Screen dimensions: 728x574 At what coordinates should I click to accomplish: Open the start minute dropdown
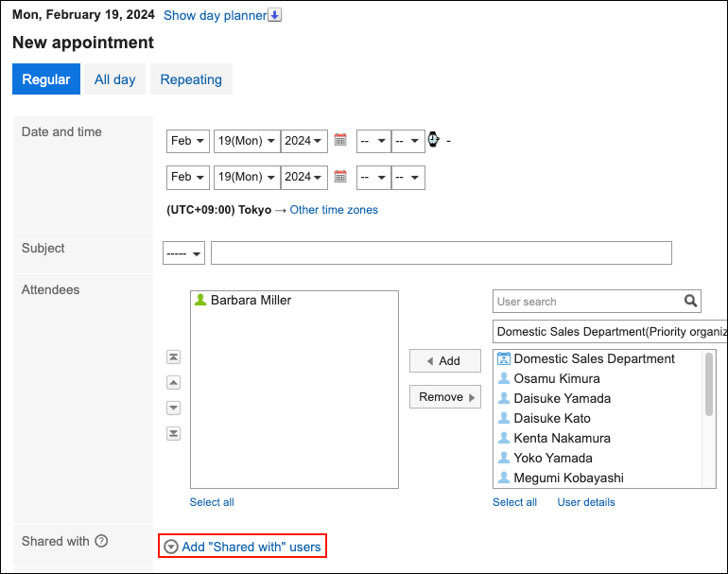408,141
